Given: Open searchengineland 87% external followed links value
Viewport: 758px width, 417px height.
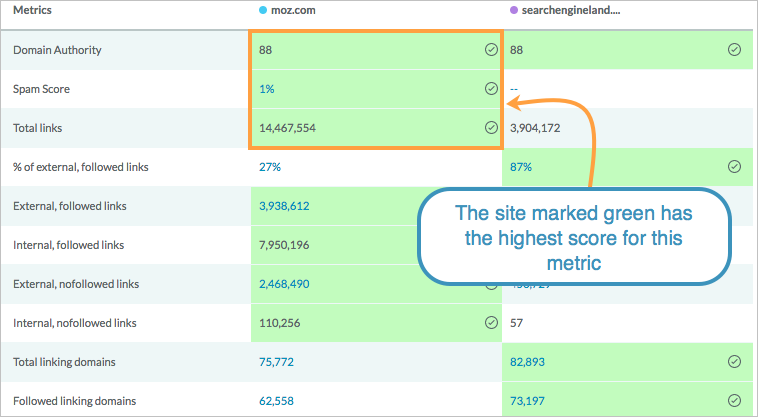Looking at the screenshot, I should (521, 167).
